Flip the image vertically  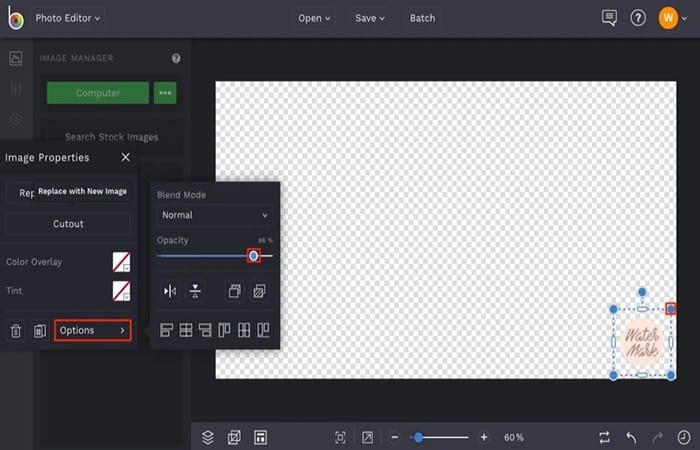click(195, 292)
